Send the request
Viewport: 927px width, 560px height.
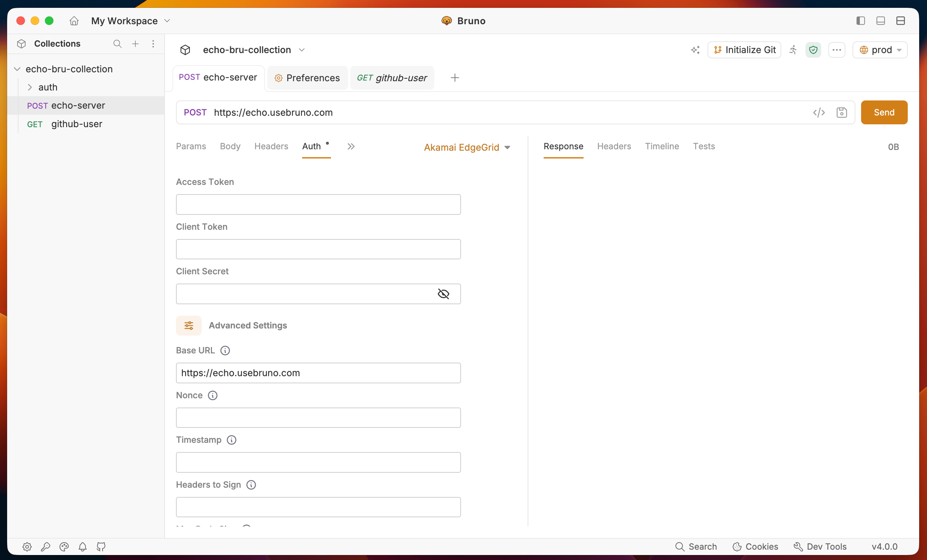[x=884, y=113]
